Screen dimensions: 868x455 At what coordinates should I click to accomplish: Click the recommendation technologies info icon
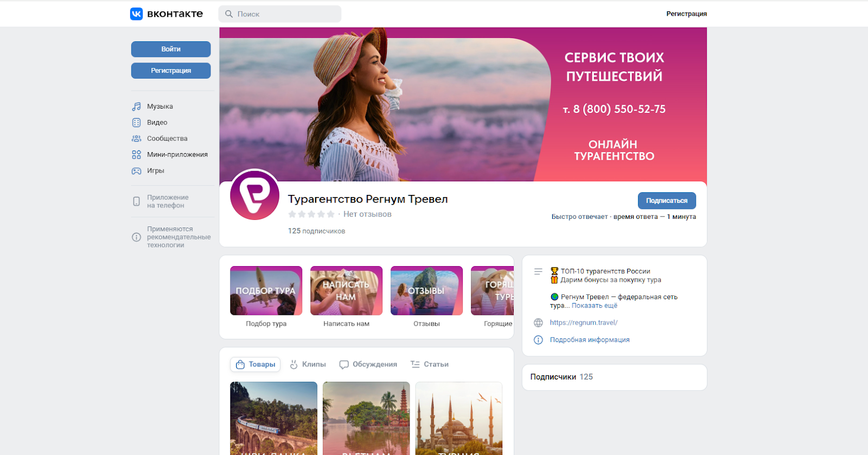click(x=137, y=237)
